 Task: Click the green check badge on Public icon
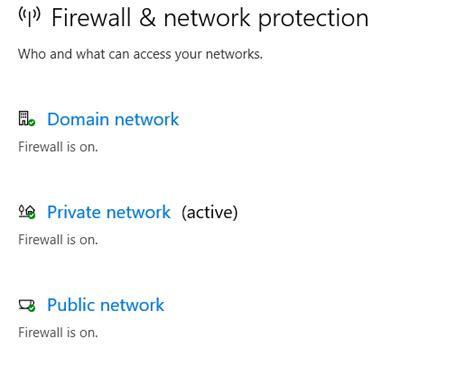tap(32, 308)
